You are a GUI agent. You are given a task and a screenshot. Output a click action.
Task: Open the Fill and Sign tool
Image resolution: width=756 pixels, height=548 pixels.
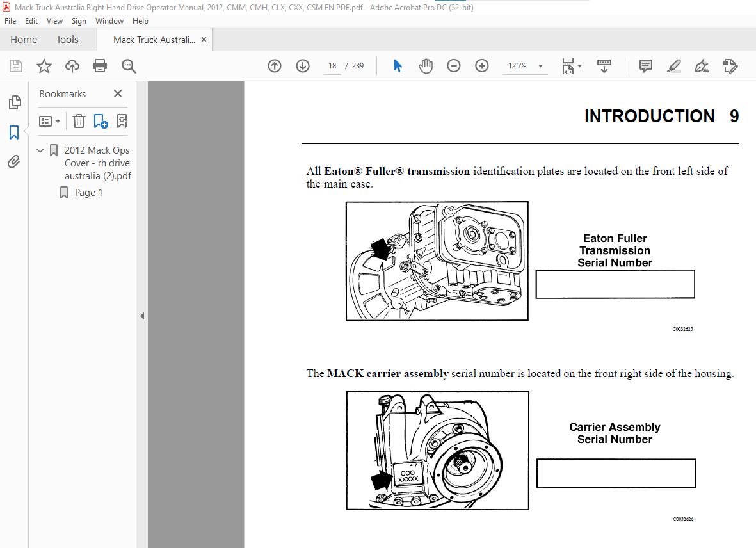click(702, 66)
